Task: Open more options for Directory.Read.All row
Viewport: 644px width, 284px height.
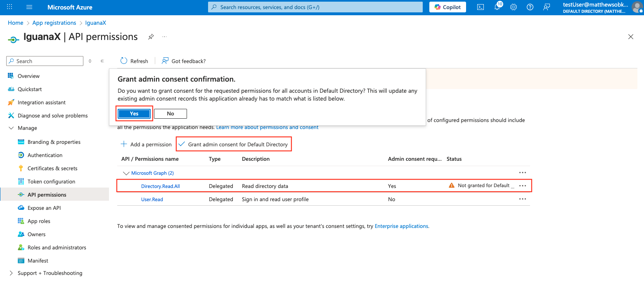Action: coord(522,186)
